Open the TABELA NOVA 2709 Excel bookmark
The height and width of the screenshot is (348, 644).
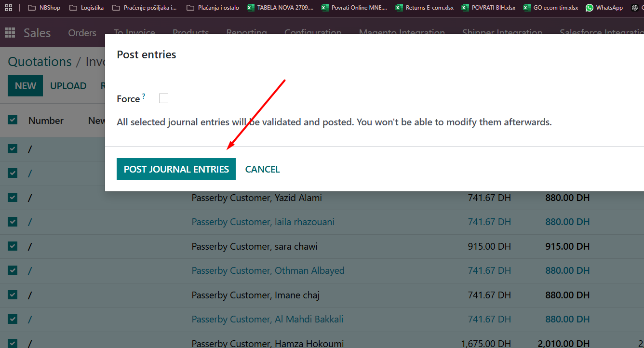280,8
